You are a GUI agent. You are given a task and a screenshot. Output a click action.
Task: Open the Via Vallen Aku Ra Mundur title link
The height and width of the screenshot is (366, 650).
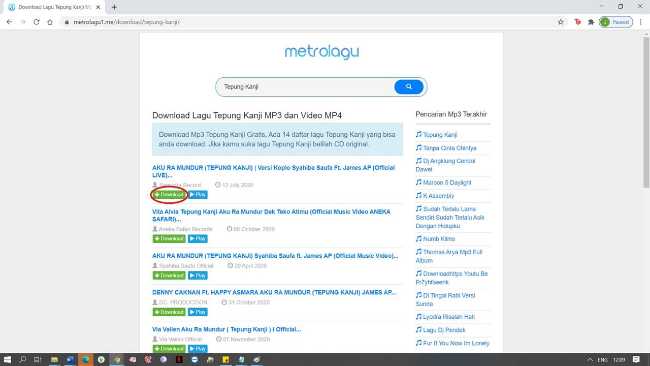coord(226,329)
